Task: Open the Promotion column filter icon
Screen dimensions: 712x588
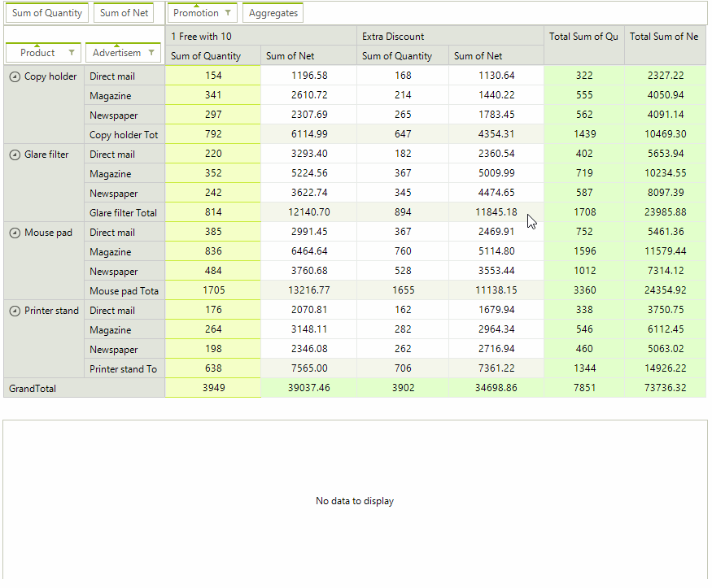Action: [229, 13]
